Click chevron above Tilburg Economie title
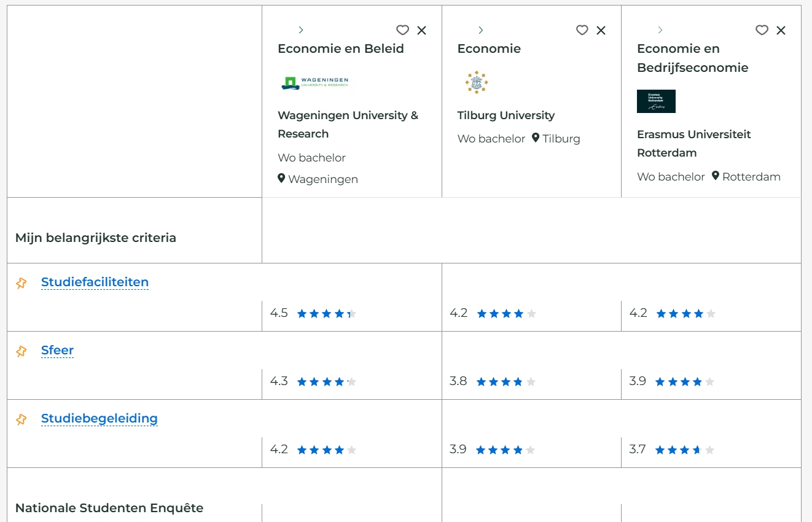Viewport: 812px width, 522px height. (480, 30)
